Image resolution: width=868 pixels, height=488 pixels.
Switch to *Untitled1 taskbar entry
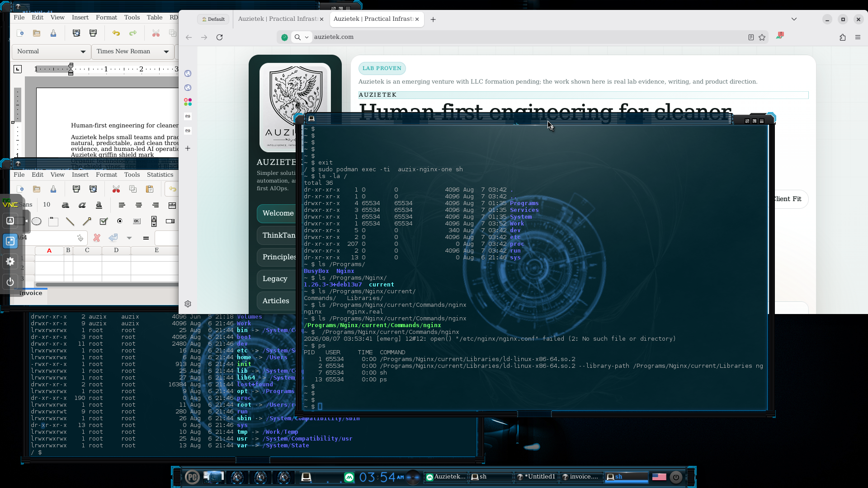coord(536,477)
